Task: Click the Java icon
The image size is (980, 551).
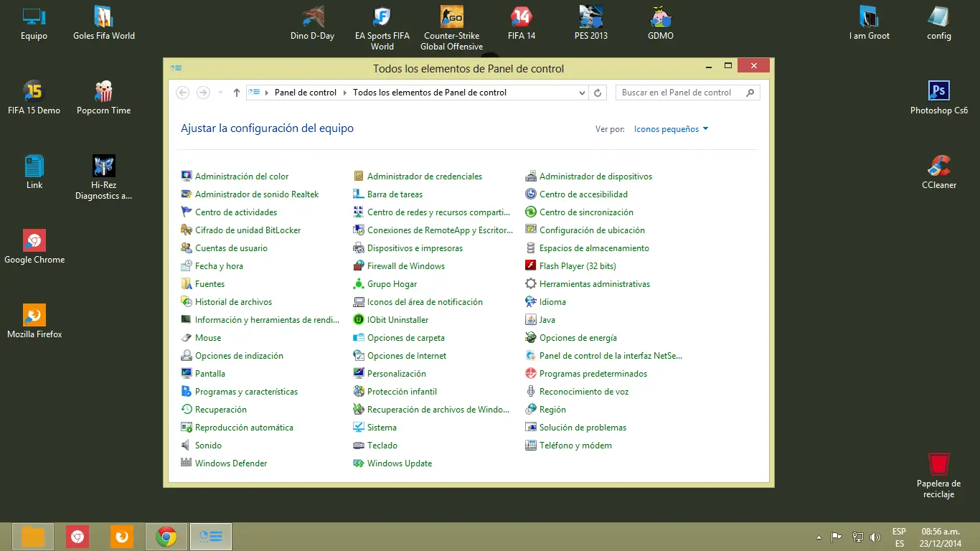Action: 531,320
